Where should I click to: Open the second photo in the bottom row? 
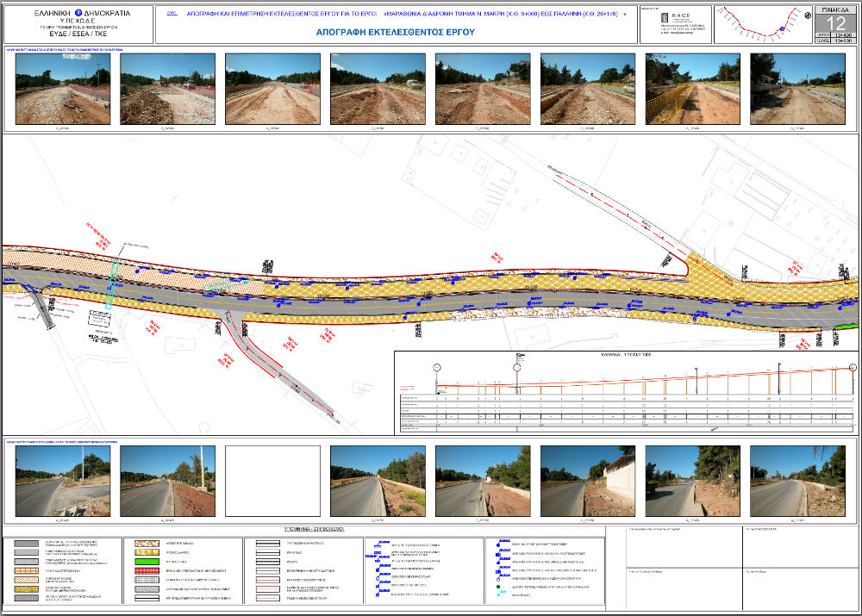[x=168, y=481]
